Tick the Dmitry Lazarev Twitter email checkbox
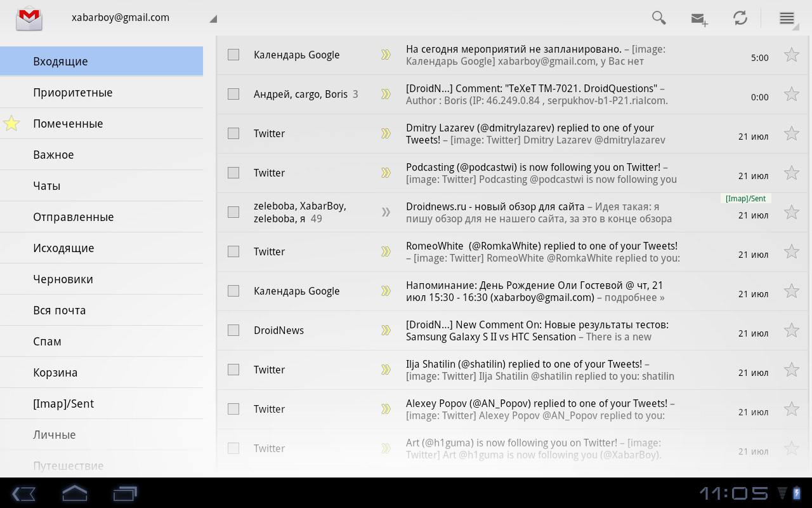The width and height of the screenshot is (812, 508). click(x=233, y=133)
